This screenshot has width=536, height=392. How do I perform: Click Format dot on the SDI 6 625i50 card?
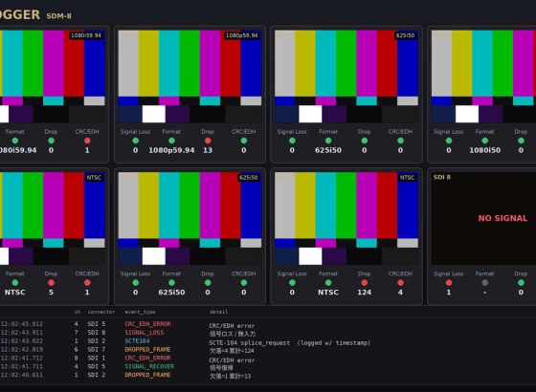click(171, 283)
